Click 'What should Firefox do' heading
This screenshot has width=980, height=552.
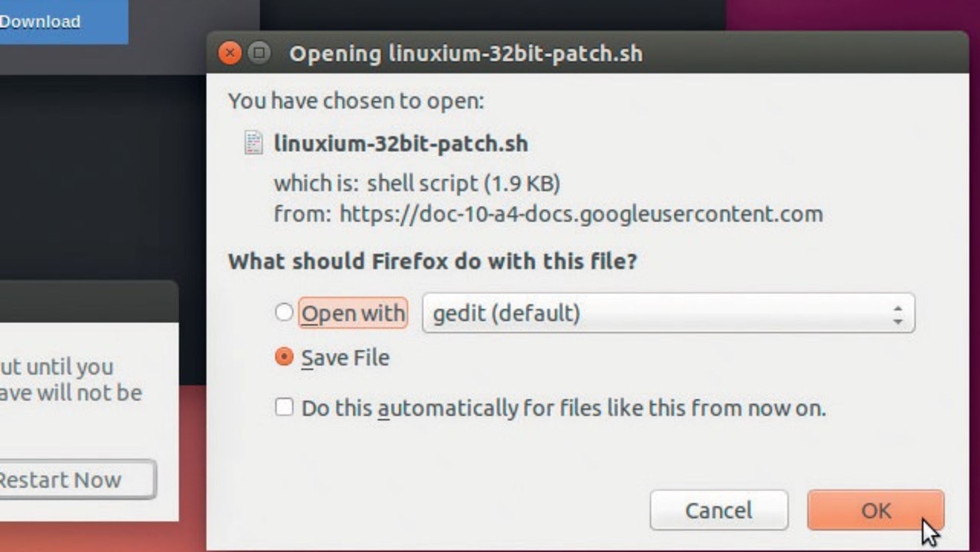pyautogui.click(x=433, y=261)
